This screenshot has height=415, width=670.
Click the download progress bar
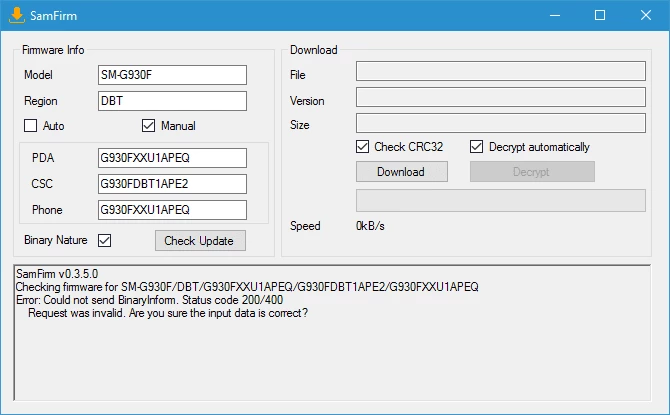point(500,200)
